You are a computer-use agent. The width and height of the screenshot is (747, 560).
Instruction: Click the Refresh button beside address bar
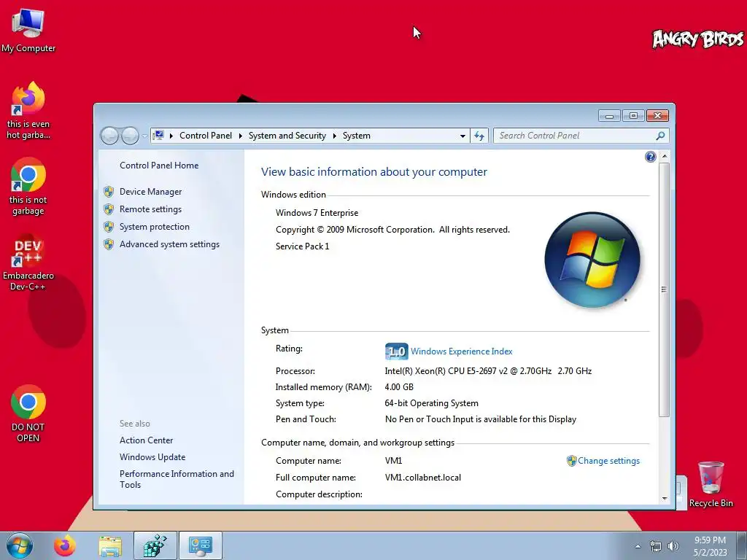pos(479,136)
